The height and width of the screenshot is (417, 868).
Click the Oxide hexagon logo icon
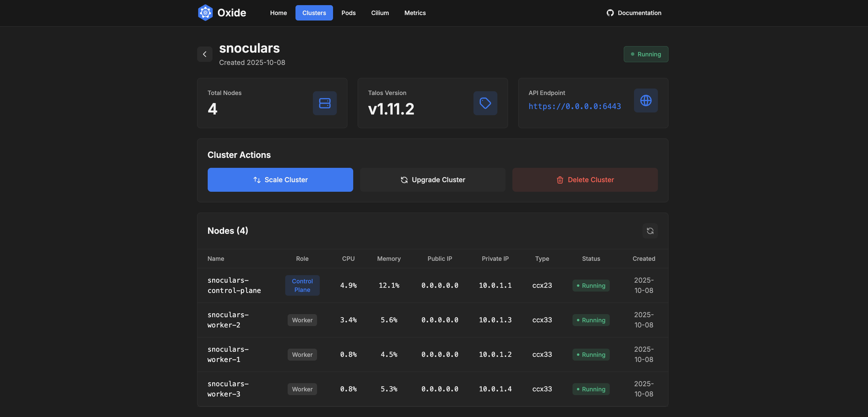(205, 13)
